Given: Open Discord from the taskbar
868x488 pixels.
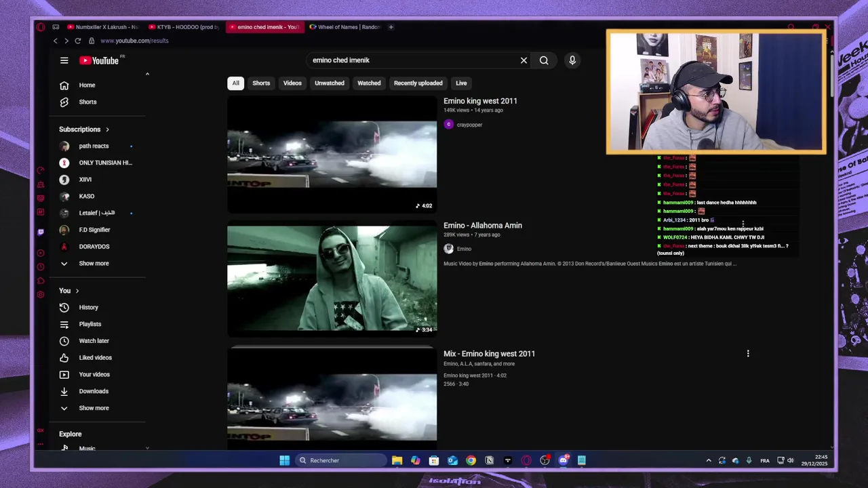Looking at the screenshot, I should click(563, 460).
